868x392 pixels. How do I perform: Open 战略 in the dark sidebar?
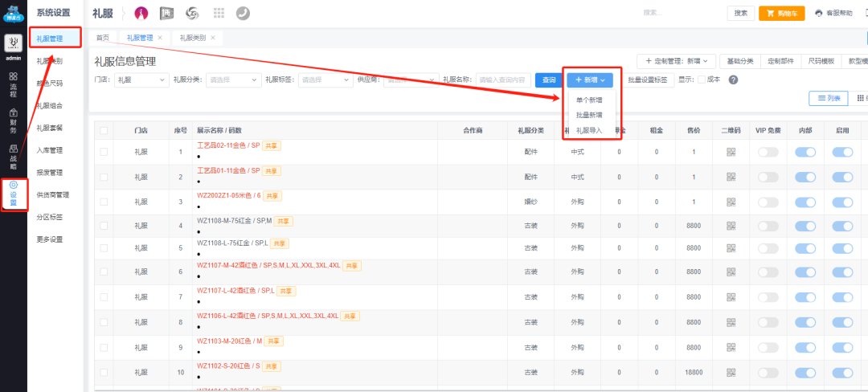14,158
